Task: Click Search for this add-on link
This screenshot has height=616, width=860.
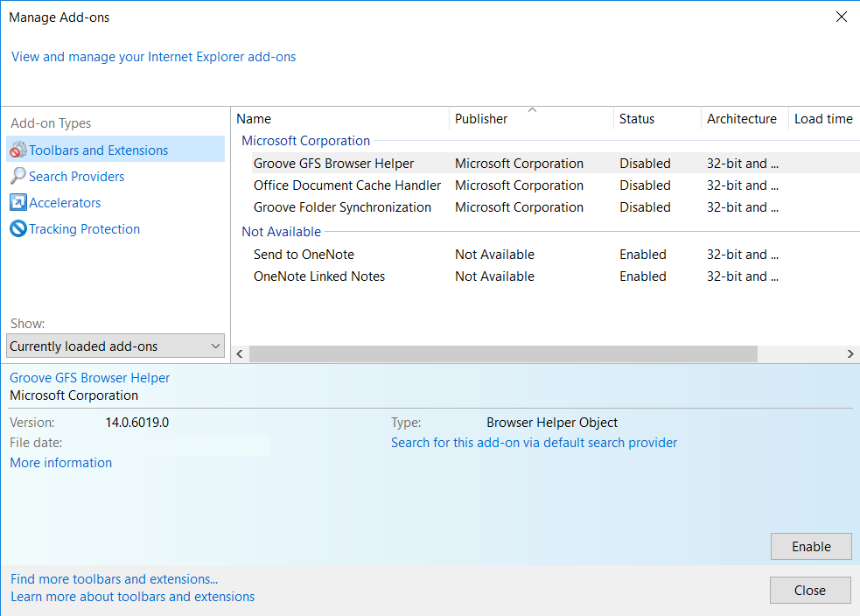Action: pos(534,443)
